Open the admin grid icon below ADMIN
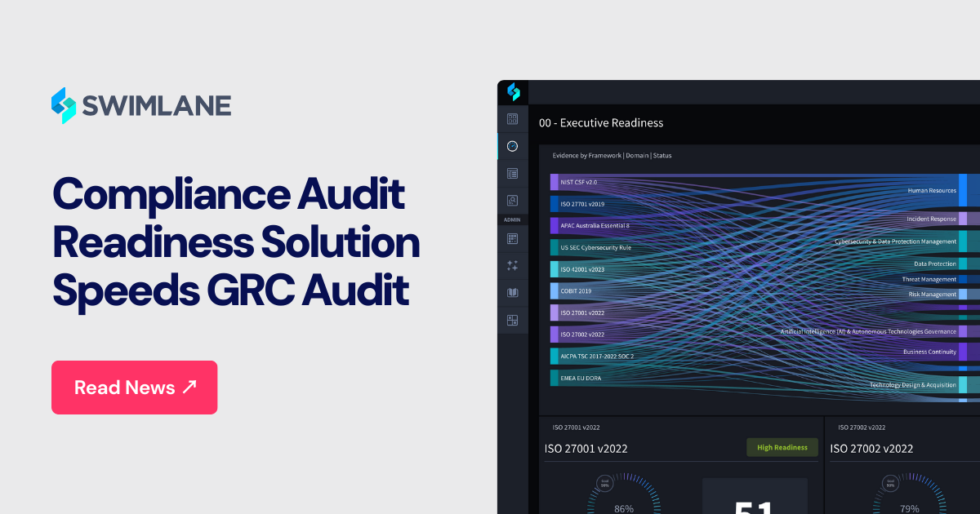Viewport: 980px width, 514px height. 512,238
